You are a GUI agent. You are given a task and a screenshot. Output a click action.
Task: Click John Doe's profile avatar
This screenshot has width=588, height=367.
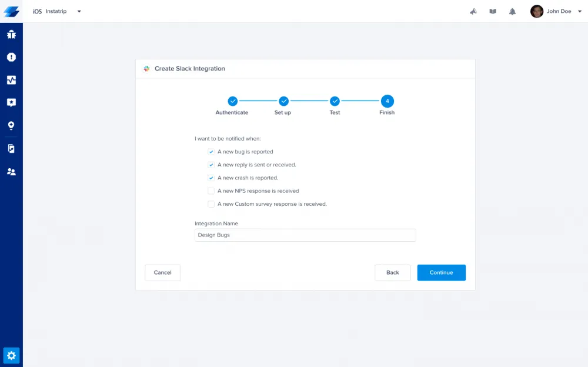[537, 11]
